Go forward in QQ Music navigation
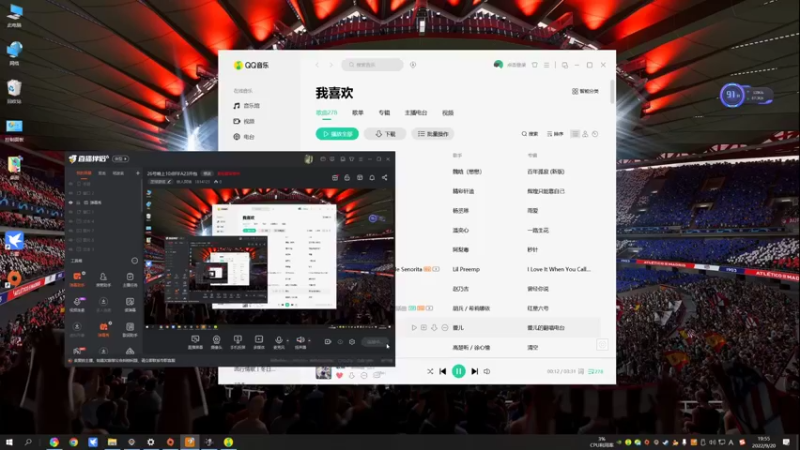The width and height of the screenshot is (800, 450). [331, 65]
